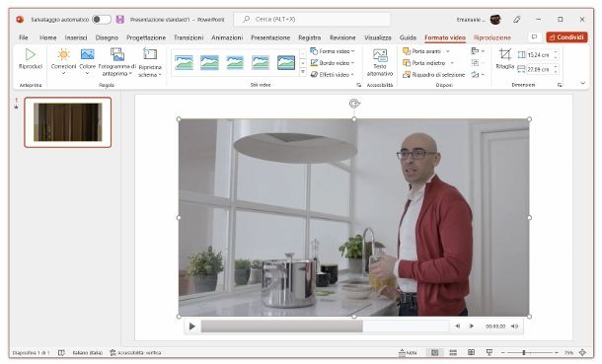Step the video backward

(x=457, y=327)
